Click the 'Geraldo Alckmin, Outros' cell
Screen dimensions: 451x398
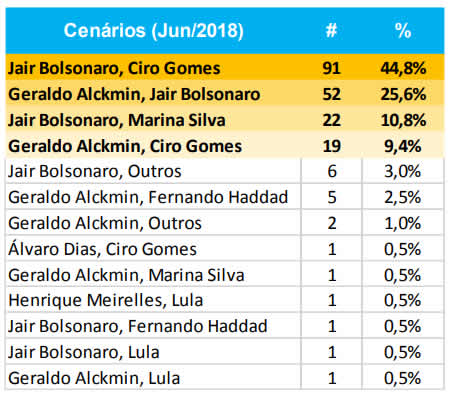(x=153, y=223)
